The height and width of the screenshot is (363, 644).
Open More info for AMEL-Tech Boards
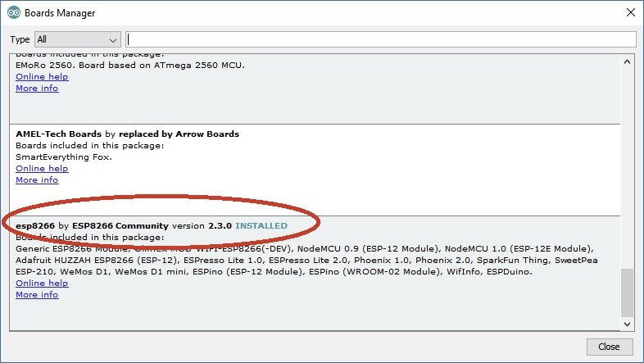click(x=37, y=179)
